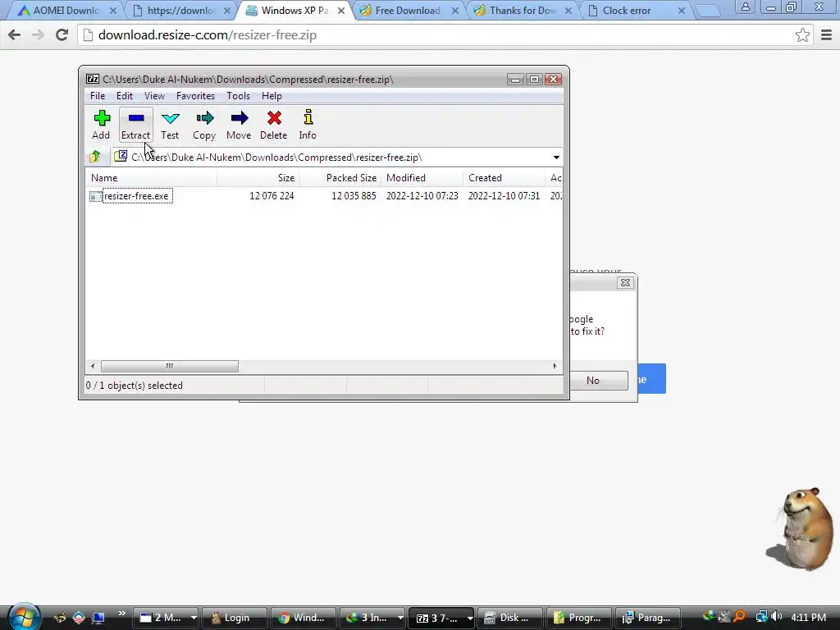
Task: Open the Tools menu in 7-Zip
Action: coord(238,96)
